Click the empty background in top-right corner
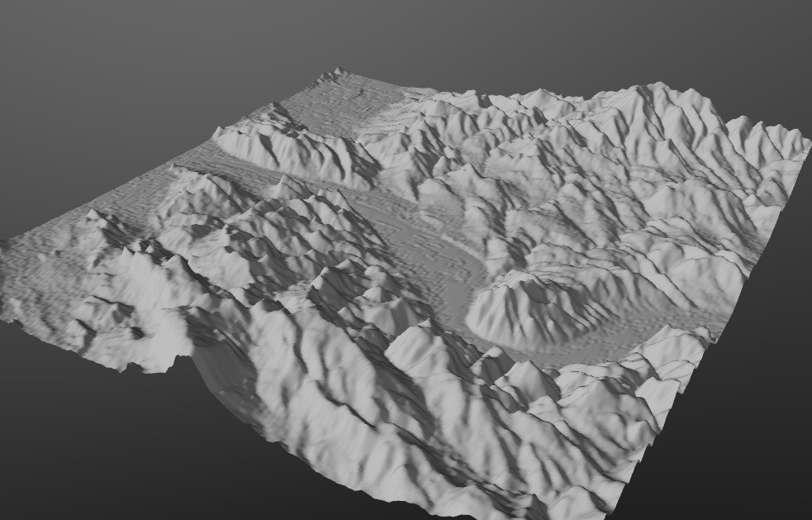 click(743, 41)
